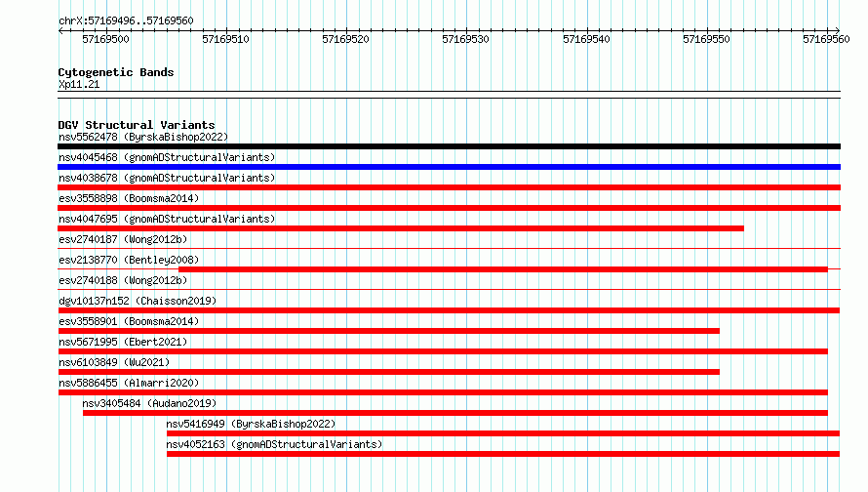Select the red nsv5671995 variant bar
Viewport: 868px width, 492px height.
(x=443, y=351)
